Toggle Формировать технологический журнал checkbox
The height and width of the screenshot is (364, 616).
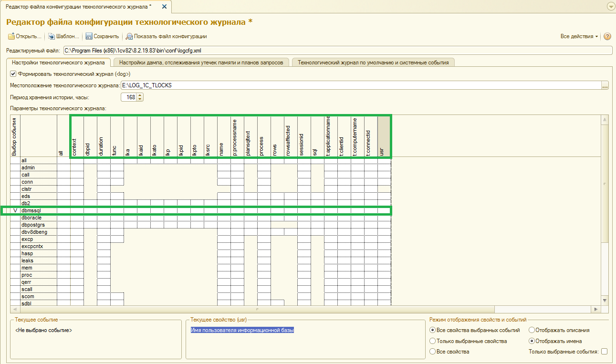pyautogui.click(x=13, y=74)
